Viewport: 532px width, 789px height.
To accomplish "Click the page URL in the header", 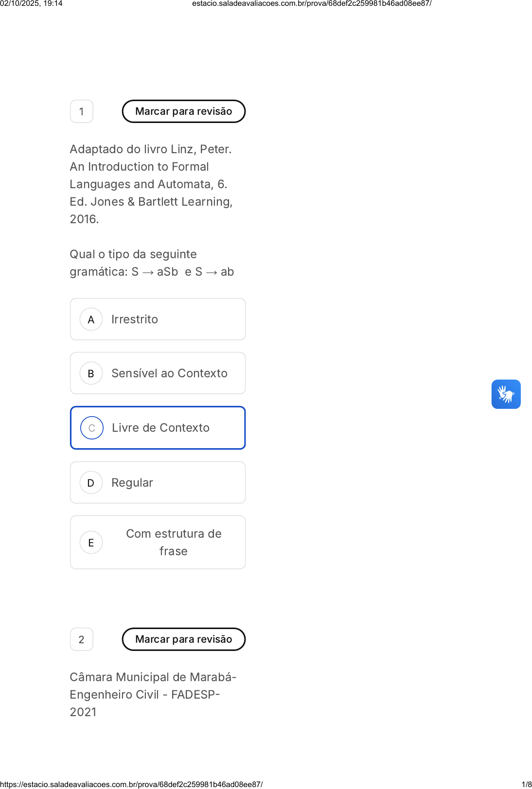I will click(x=312, y=3).
